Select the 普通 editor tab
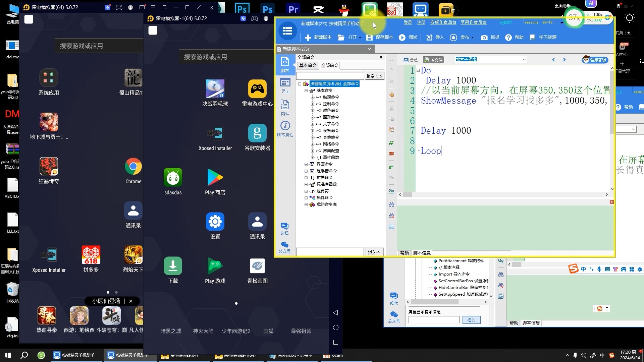The width and height of the screenshot is (644, 362). (x=411, y=59)
